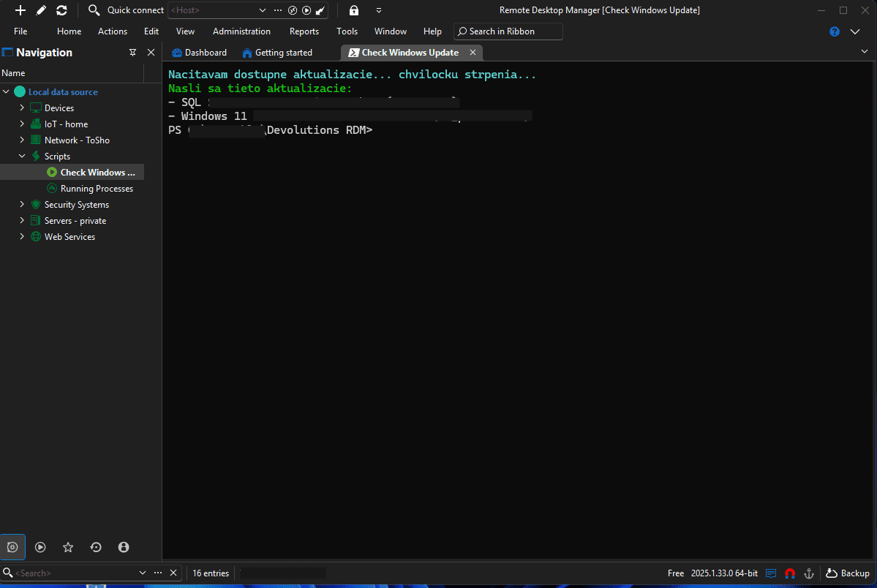
Task: Collapse the Local data source node
Action: 6,91
